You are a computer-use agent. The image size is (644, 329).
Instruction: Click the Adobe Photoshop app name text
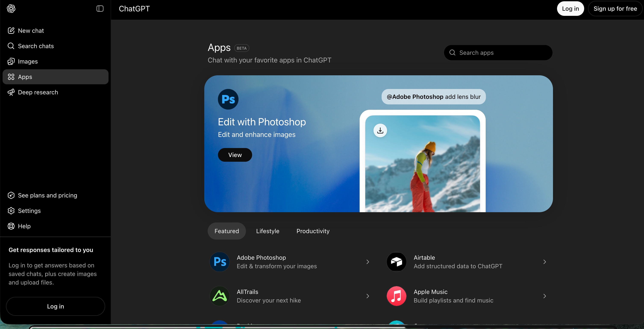pos(261,258)
